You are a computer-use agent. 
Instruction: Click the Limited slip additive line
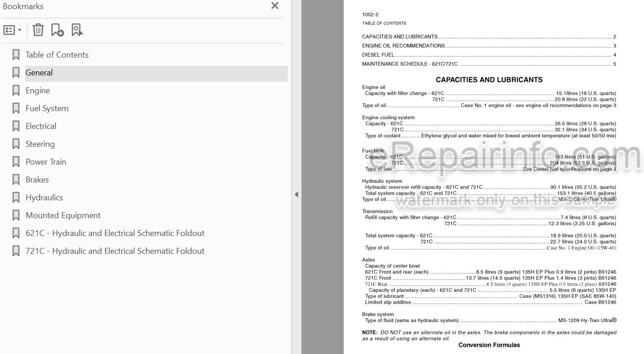click(x=490, y=302)
